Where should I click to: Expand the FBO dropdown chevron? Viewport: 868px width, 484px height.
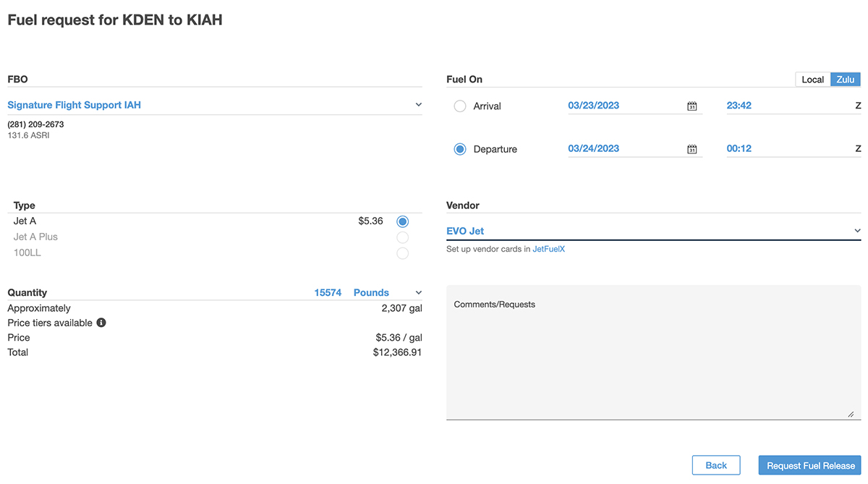(418, 105)
